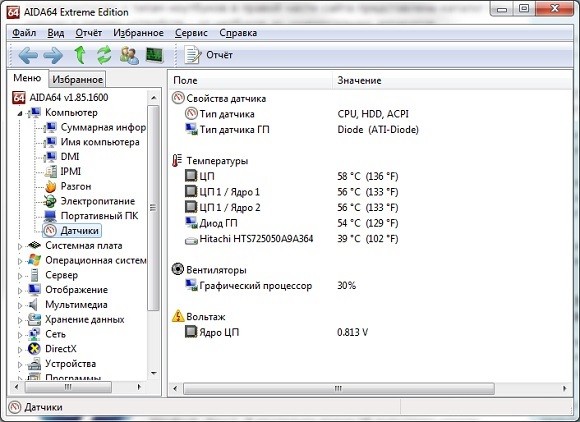
Task: Open the Отчёт menu in menu bar
Action: point(89,33)
